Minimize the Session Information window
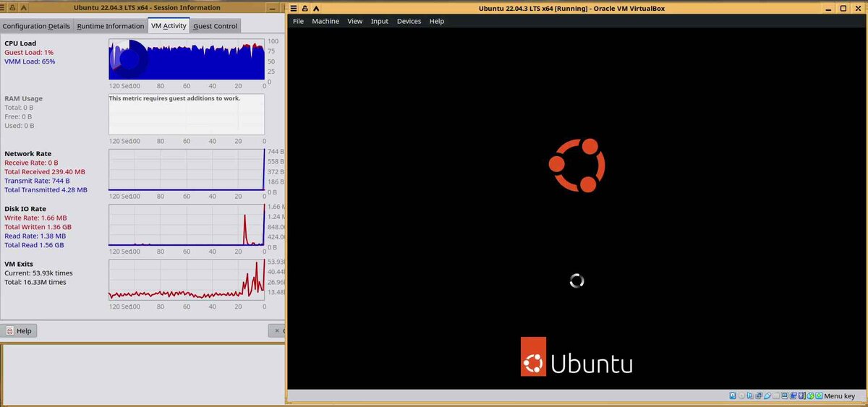Viewport: 868px width, 407px height. [272, 8]
